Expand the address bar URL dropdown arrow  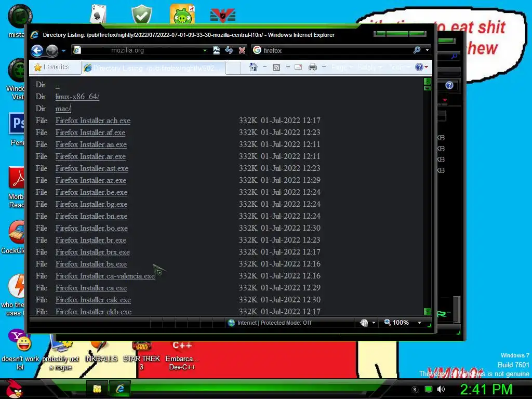205,50
